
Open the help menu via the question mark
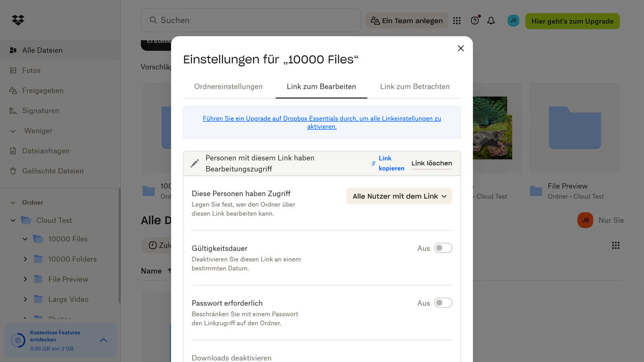coord(475,20)
